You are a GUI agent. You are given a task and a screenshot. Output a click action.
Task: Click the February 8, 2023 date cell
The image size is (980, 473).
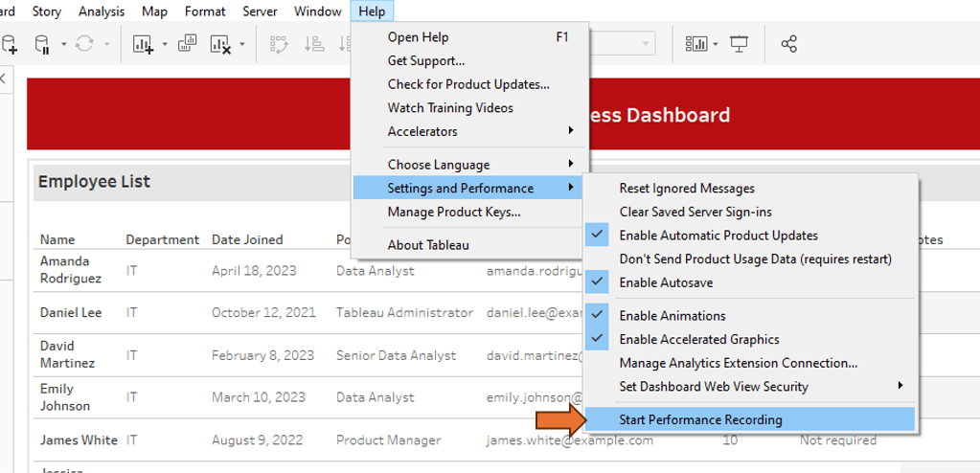tap(263, 355)
